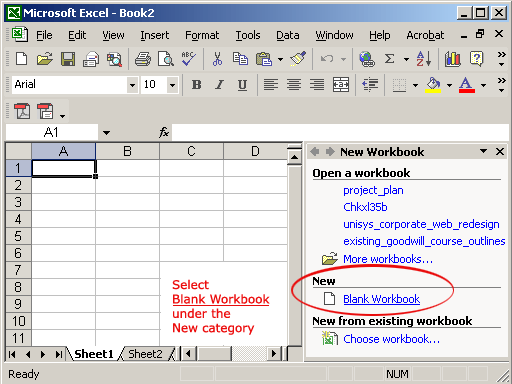Click the fx Insert Function button
The width and height of the screenshot is (512, 384).
point(164,132)
